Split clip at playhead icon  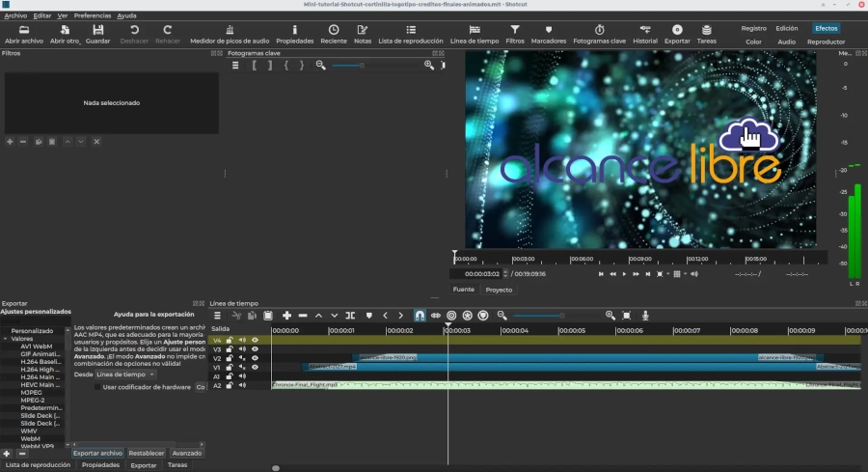coord(350,316)
